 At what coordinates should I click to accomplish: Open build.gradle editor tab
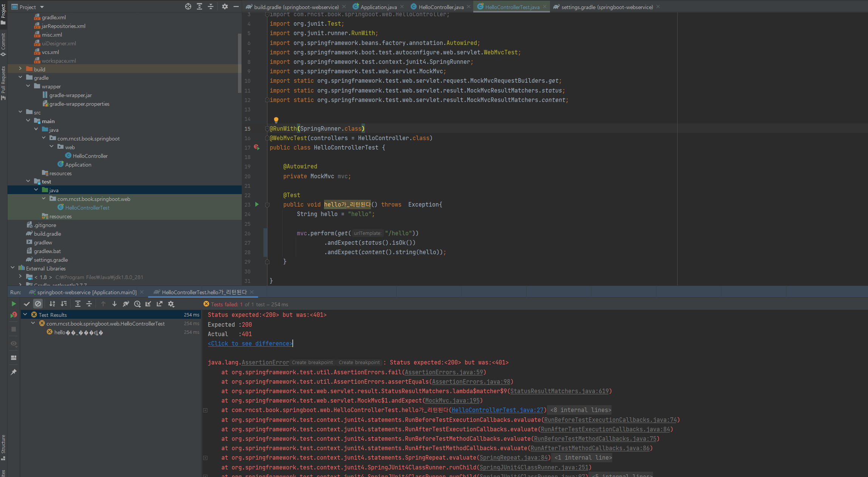click(296, 7)
